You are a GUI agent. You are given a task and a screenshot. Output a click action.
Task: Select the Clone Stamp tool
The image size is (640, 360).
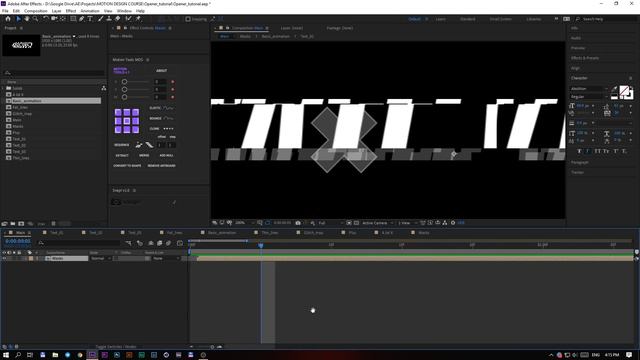coord(109,19)
